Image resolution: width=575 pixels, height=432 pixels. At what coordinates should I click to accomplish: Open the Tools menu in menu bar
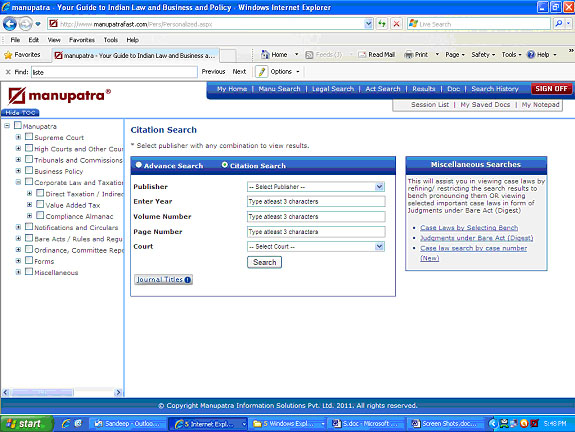pyautogui.click(x=110, y=40)
